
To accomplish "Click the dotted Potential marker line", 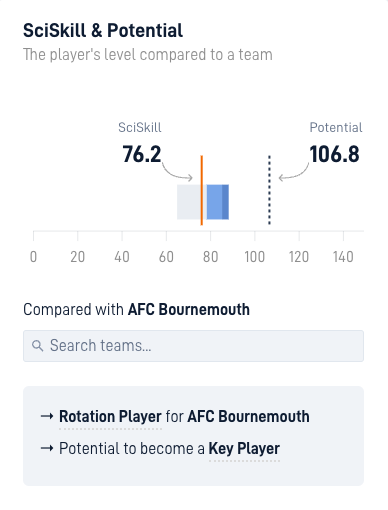I will (x=269, y=190).
